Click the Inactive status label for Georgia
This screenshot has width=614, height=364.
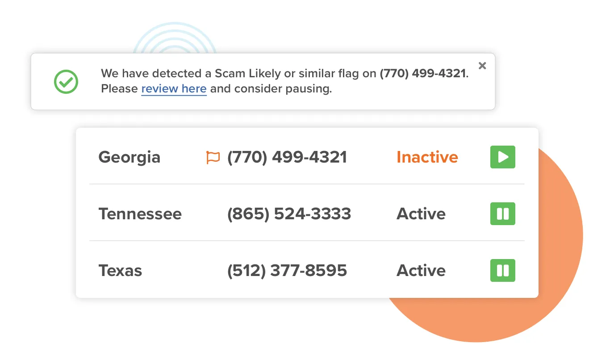tap(427, 157)
